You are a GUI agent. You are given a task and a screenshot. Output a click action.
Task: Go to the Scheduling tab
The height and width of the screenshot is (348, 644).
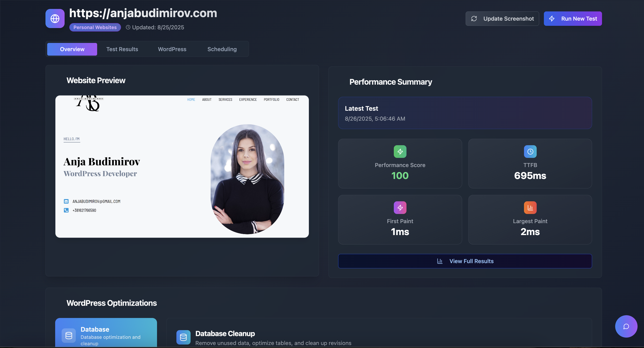[x=222, y=49]
